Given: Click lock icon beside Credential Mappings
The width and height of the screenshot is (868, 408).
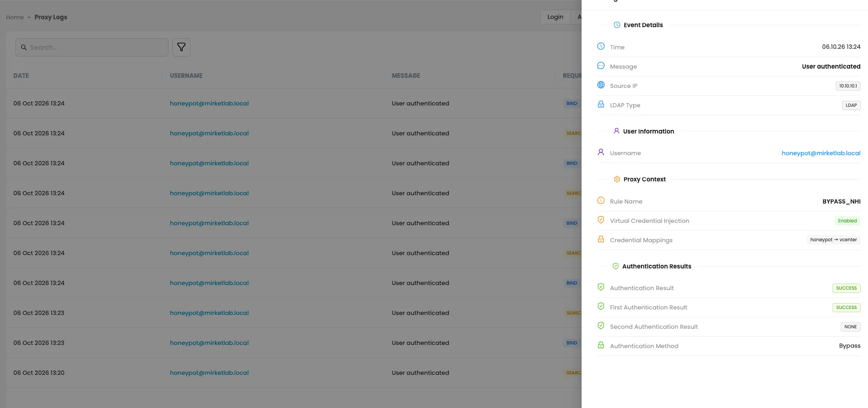Looking at the screenshot, I should pos(601,239).
